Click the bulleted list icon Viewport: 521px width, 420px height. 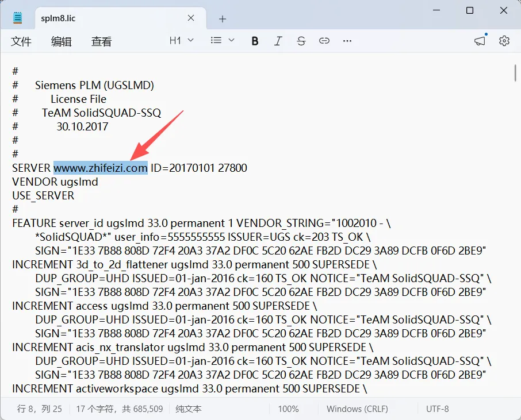[x=216, y=40]
